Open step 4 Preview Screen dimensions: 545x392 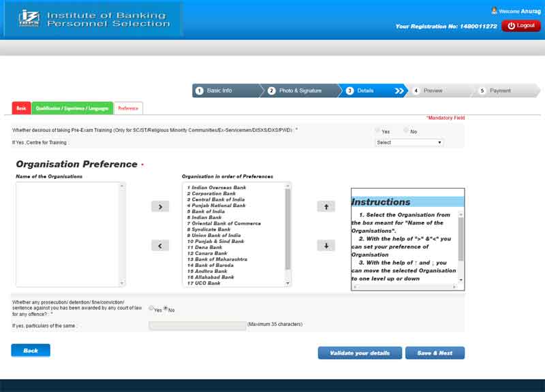coord(439,91)
